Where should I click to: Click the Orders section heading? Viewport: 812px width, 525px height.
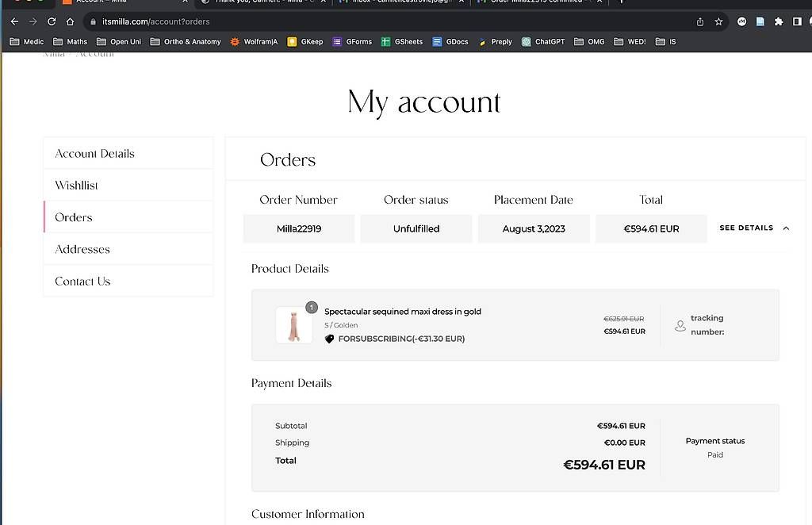(x=288, y=159)
